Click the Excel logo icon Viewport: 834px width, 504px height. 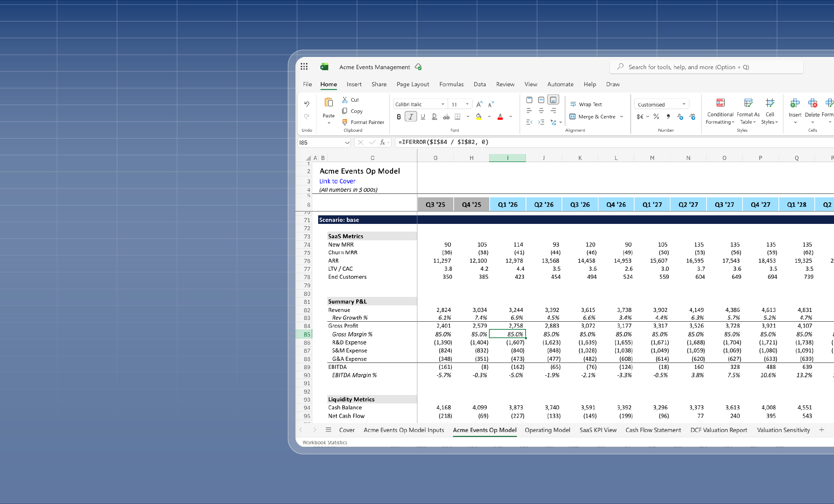click(x=324, y=67)
